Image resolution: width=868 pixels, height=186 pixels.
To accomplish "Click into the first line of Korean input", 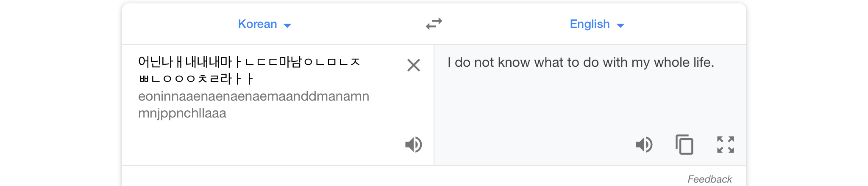I will coord(249,62).
